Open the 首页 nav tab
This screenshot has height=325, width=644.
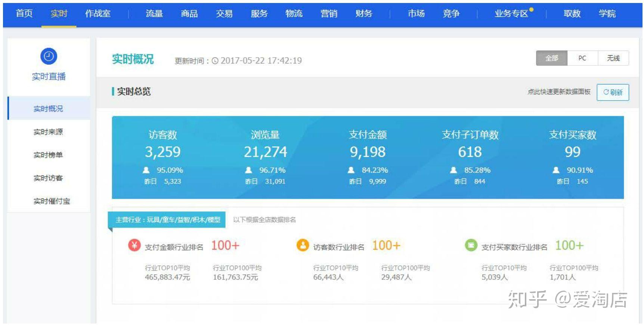click(24, 14)
